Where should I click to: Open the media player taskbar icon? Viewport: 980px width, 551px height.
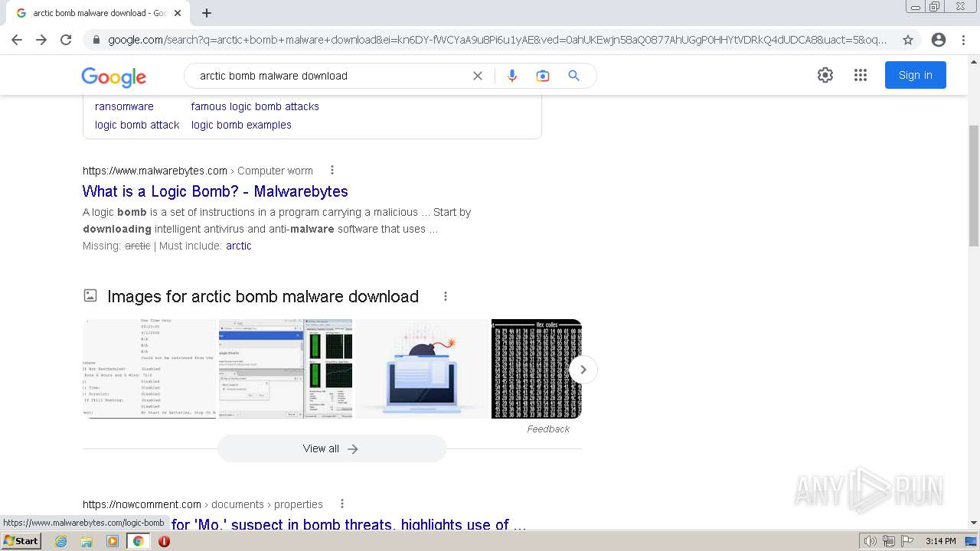point(113,541)
